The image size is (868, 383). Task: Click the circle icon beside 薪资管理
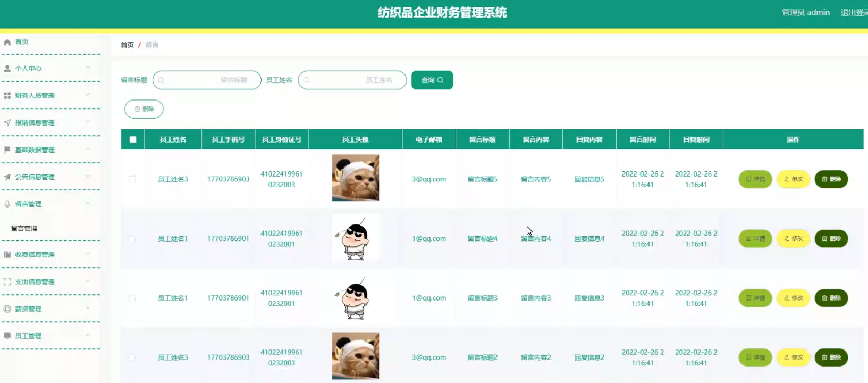7,309
